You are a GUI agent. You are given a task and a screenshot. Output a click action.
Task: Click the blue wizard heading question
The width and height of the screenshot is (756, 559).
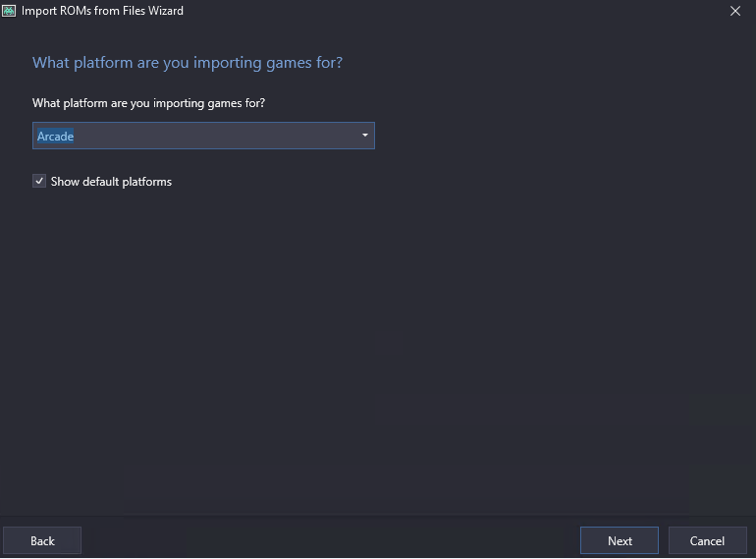pyautogui.click(x=188, y=63)
